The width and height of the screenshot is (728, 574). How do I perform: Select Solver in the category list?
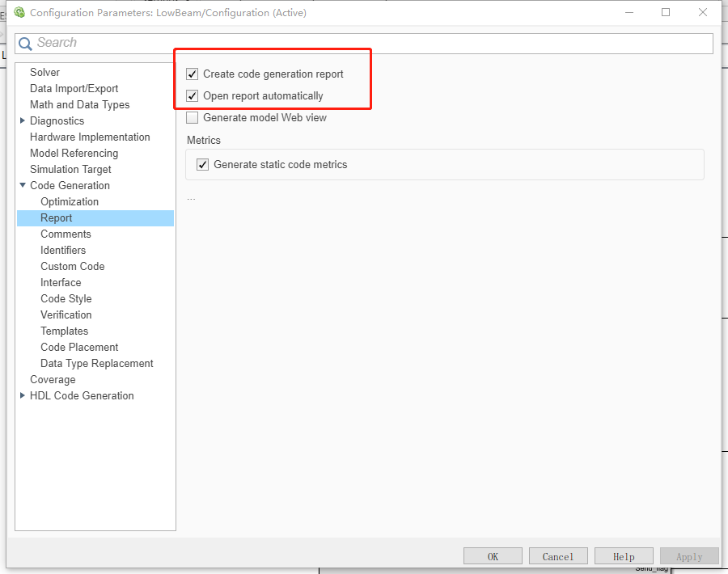coord(44,73)
